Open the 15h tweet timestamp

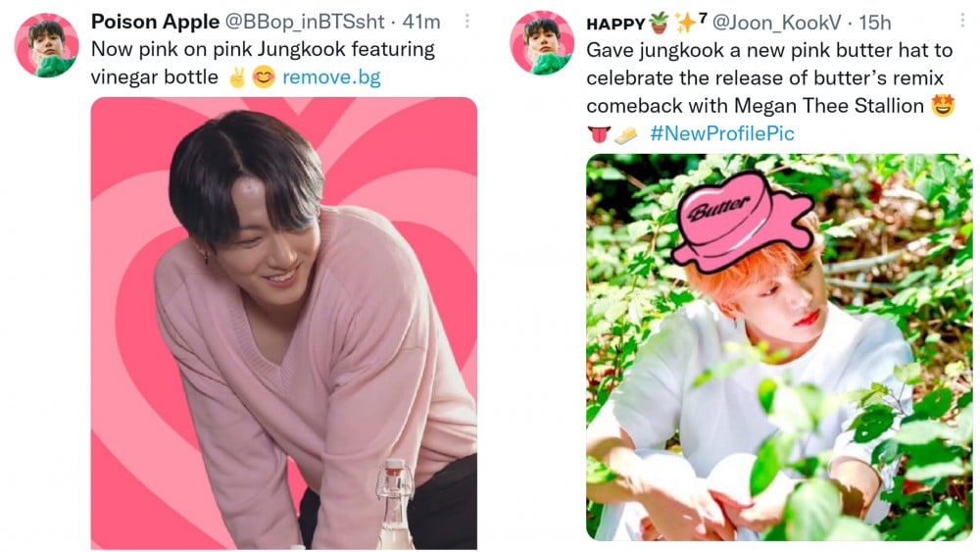pyautogui.click(x=875, y=24)
